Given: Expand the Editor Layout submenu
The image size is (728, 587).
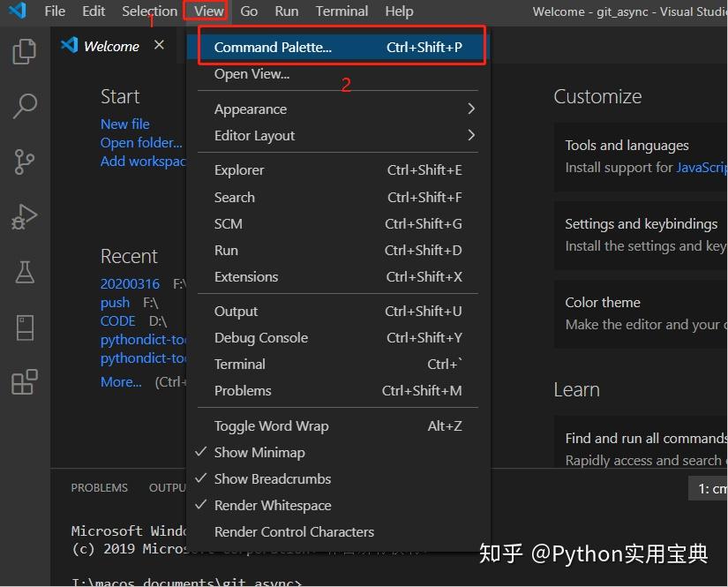Looking at the screenshot, I should click(x=256, y=135).
